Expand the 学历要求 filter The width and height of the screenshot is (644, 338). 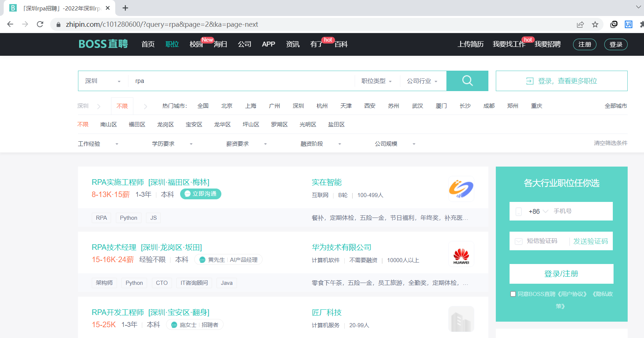point(172,144)
